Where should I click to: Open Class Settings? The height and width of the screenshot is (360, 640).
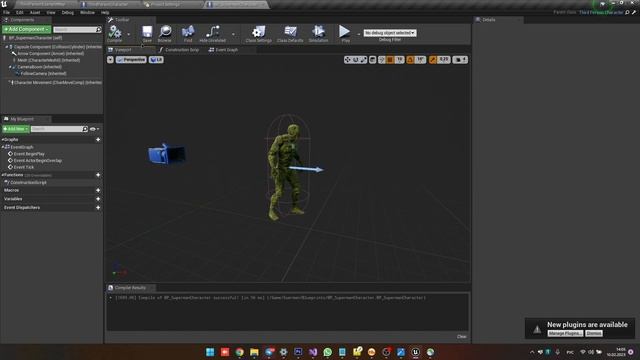tap(259, 33)
